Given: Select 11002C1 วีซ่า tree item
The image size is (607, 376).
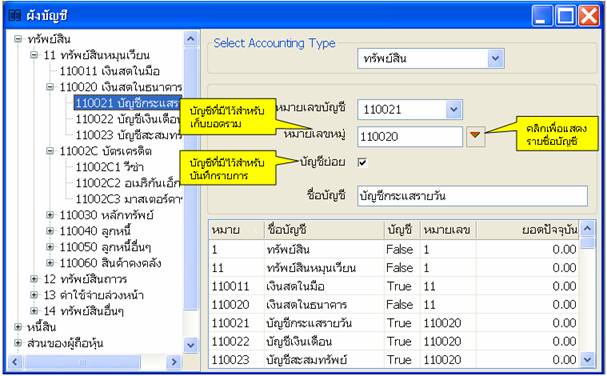Looking at the screenshot, I should pyautogui.click(x=110, y=167).
